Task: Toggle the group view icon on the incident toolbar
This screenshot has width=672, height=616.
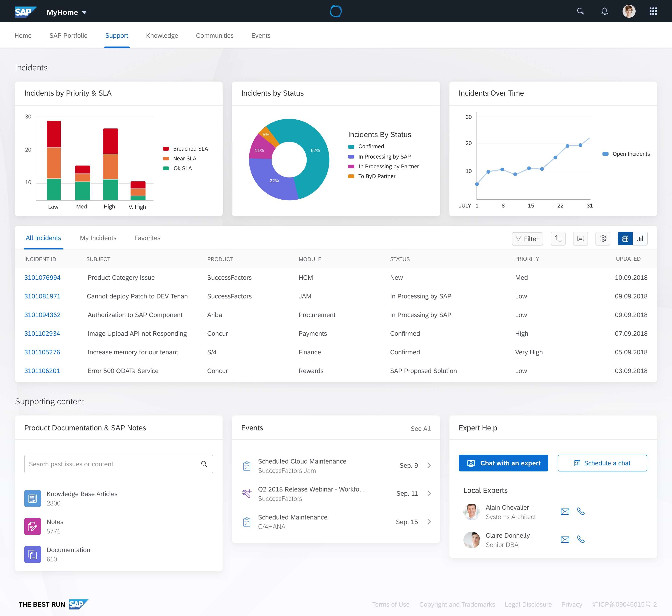Action: [x=580, y=239]
